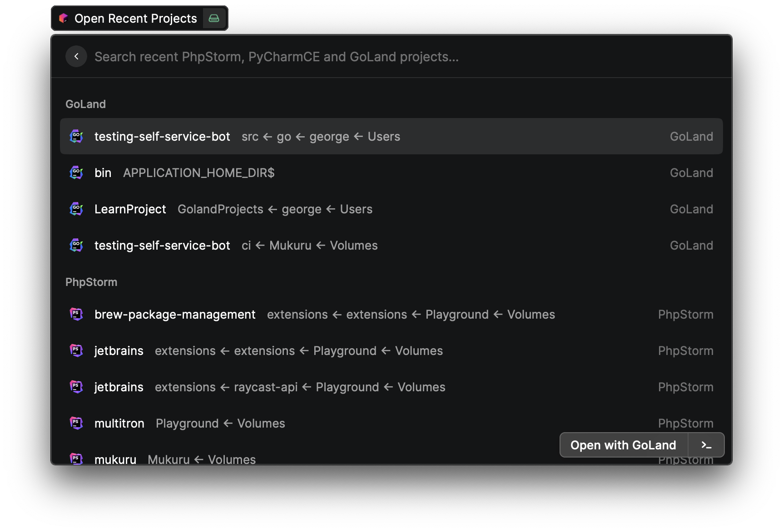Viewport: 783px width, 532px height.
Task: Select testing-self-service-bot project under ci ← Mukuru
Action: (x=162, y=246)
